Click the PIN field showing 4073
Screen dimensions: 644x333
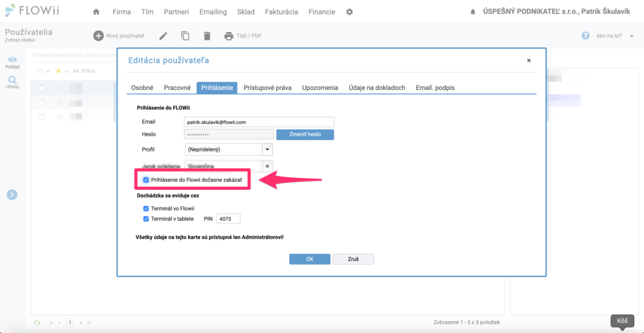point(228,219)
